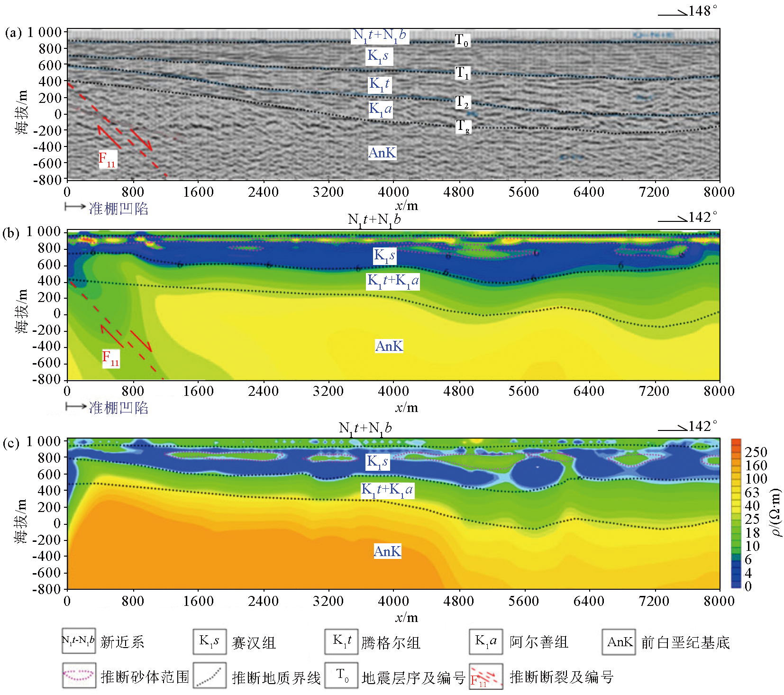This screenshot has width=784, height=695.
Task: Click the K1s legend box for 赛汉组
Action: point(209,641)
